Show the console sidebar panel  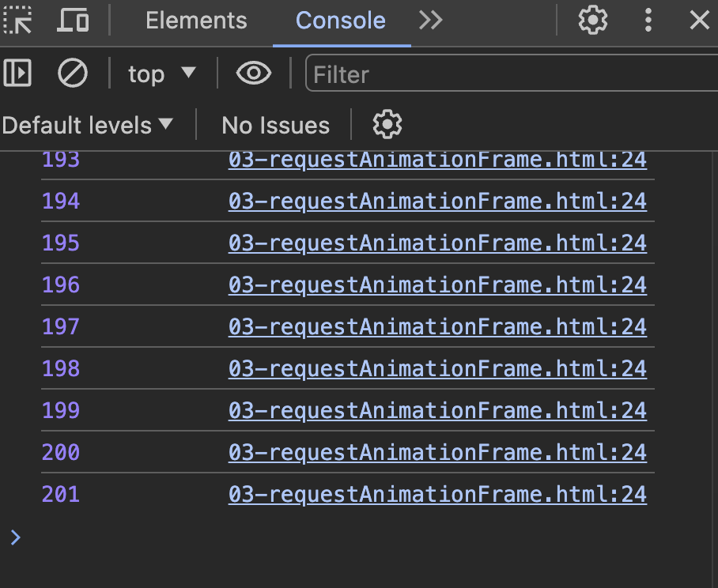17,74
